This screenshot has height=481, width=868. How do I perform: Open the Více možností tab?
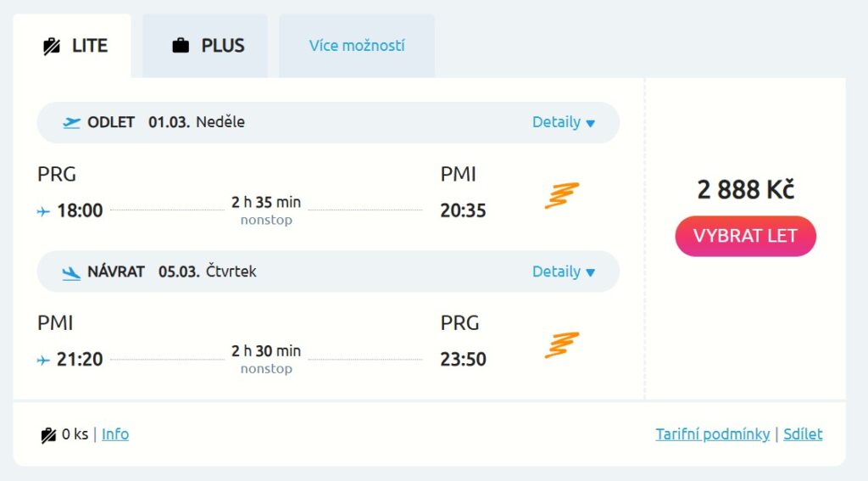point(357,46)
